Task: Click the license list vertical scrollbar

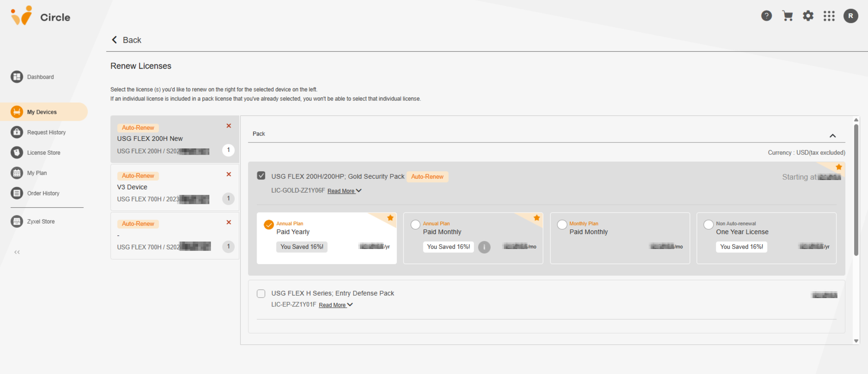Action: pyautogui.click(x=856, y=189)
